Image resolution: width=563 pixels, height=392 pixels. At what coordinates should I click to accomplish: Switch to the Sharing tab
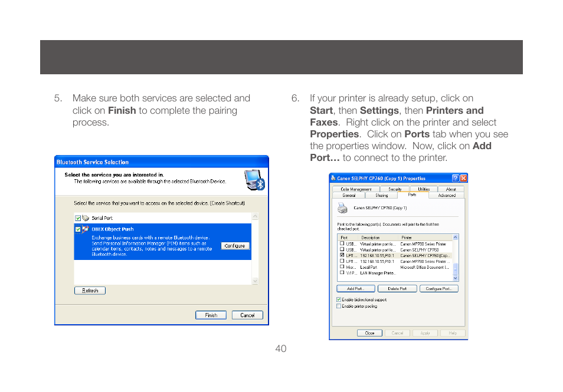(x=381, y=196)
